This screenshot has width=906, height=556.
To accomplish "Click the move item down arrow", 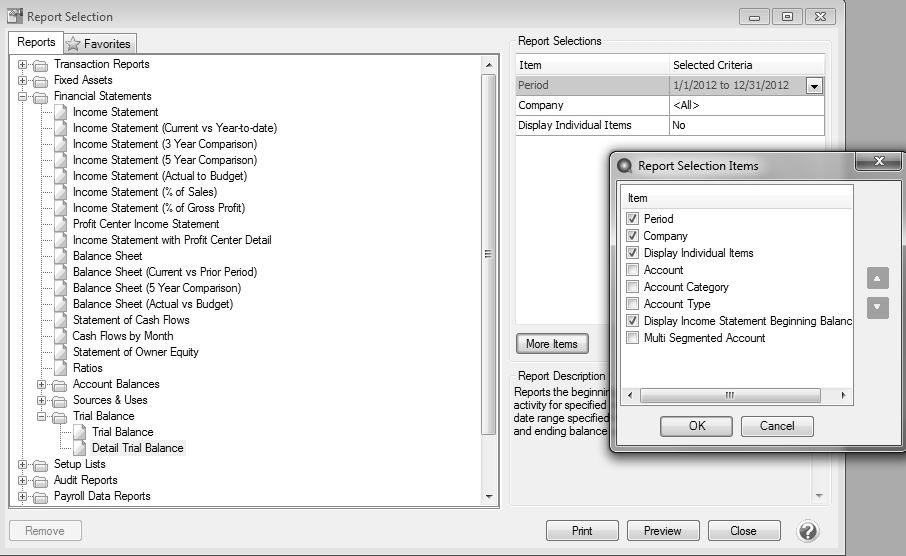I will pyautogui.click(x=877, y=308).
